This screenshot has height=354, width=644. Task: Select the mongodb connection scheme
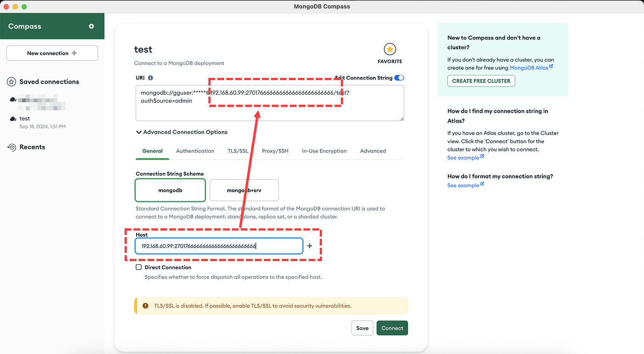click(170, 190)
